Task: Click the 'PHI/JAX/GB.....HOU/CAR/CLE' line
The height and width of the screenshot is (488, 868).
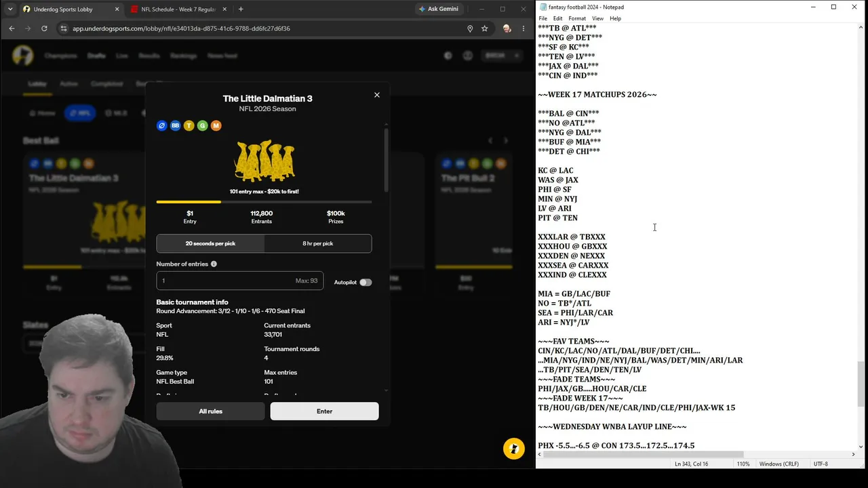Action: pyautogui.click(x=592, y=389)
